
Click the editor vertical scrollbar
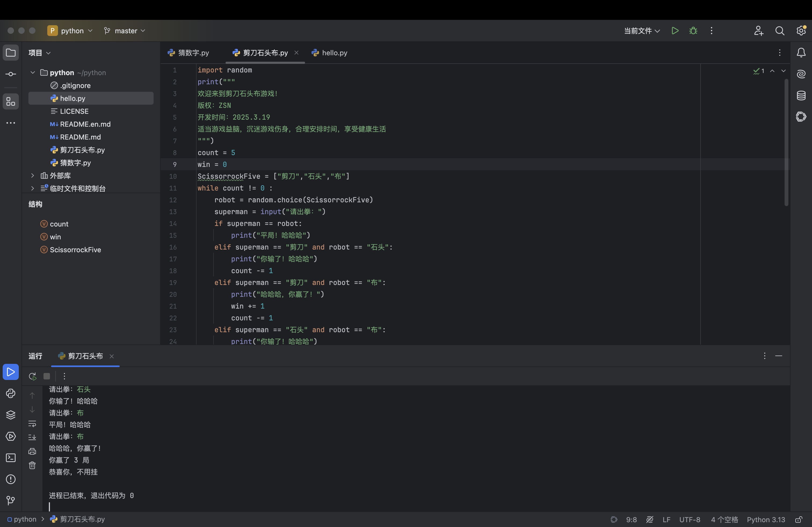tap(786, 142)
